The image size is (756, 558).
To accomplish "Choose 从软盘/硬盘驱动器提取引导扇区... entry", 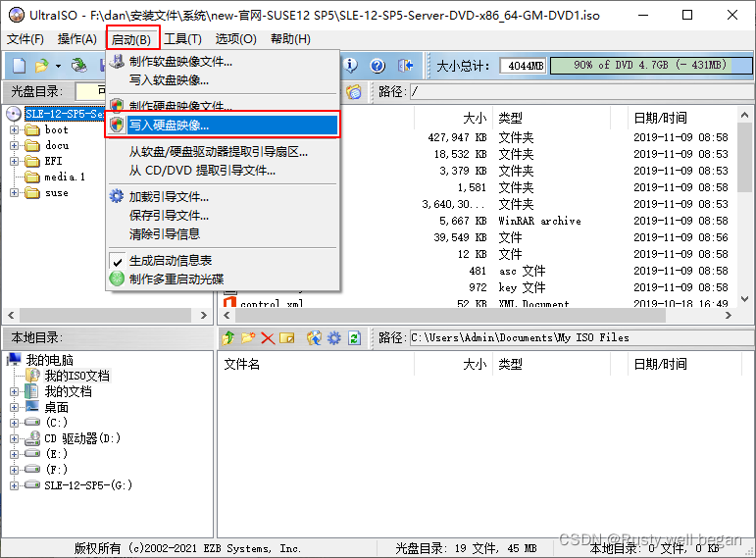I will [x=223, y=152].
